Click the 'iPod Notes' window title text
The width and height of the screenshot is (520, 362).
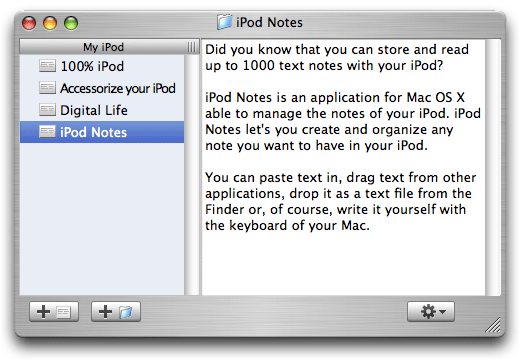click(x=269, y=22)
